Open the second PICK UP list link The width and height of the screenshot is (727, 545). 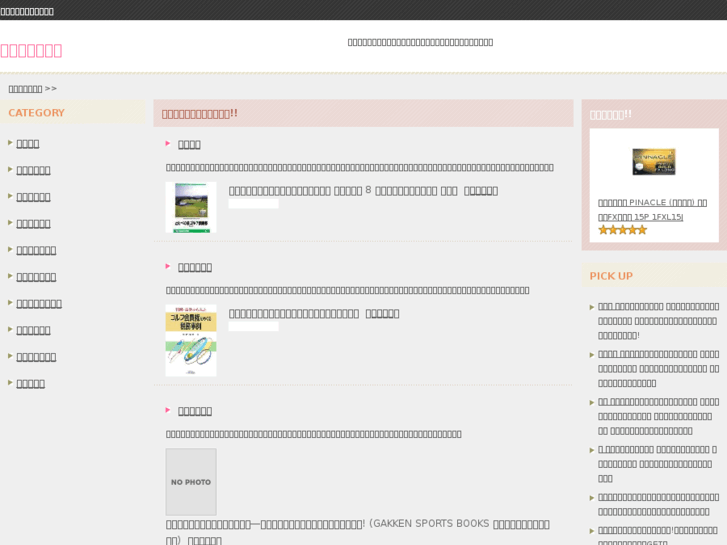tap(658, 369)
